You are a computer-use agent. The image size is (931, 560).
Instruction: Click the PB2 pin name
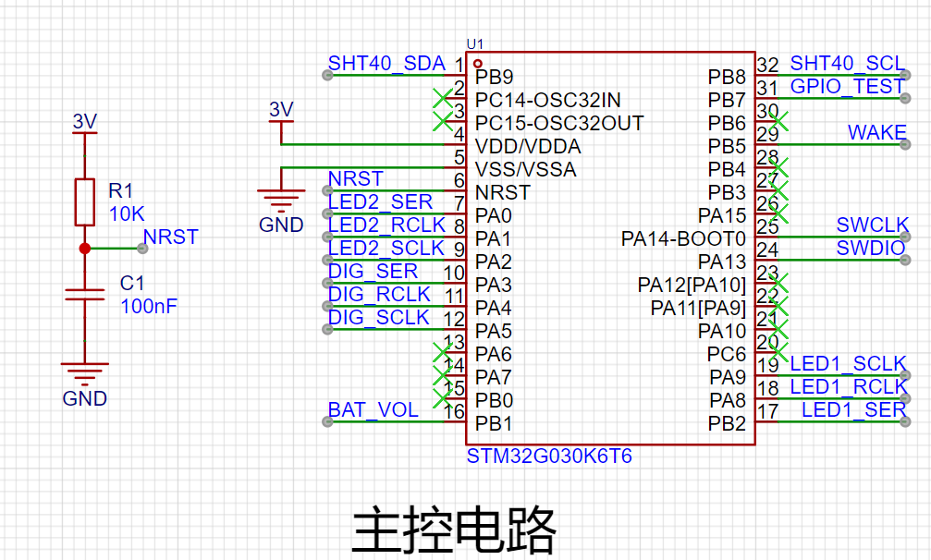coord(727,424)
